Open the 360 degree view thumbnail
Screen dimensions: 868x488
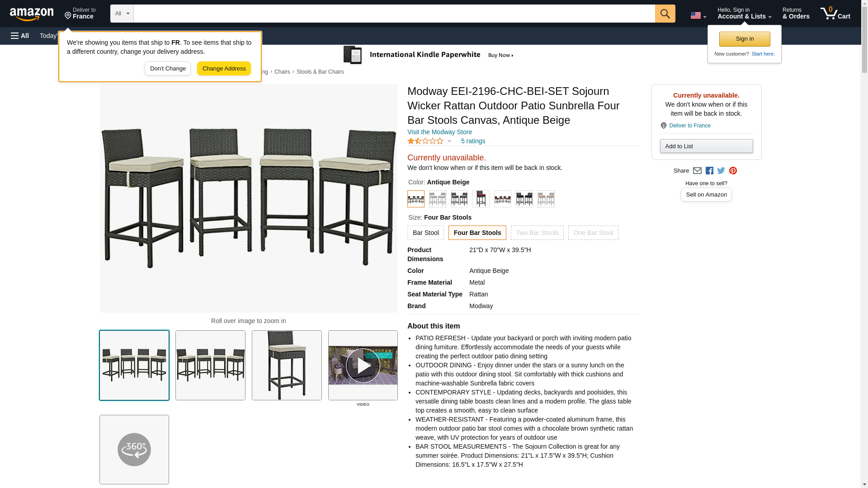(x=134, y=450)
